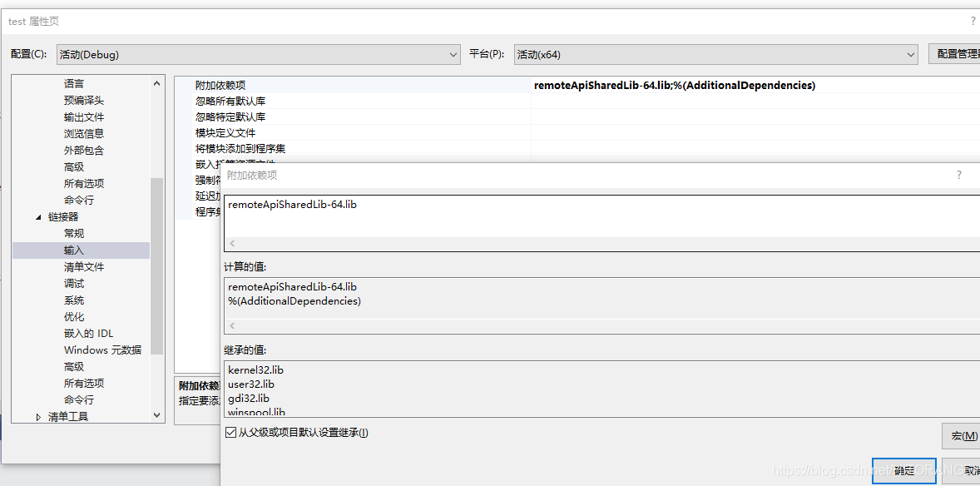This screenshot has height=486, width=980.
Task: Collapse the 链接器 tree node
Action: click(37, 216)
